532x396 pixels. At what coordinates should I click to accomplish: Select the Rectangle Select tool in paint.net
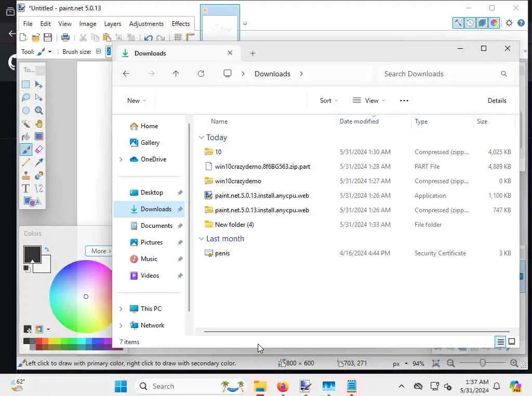[26, 85]
